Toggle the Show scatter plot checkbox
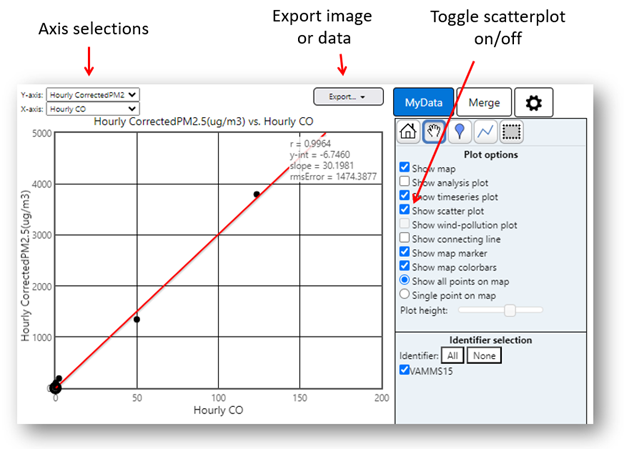 [x=404, y=211]
